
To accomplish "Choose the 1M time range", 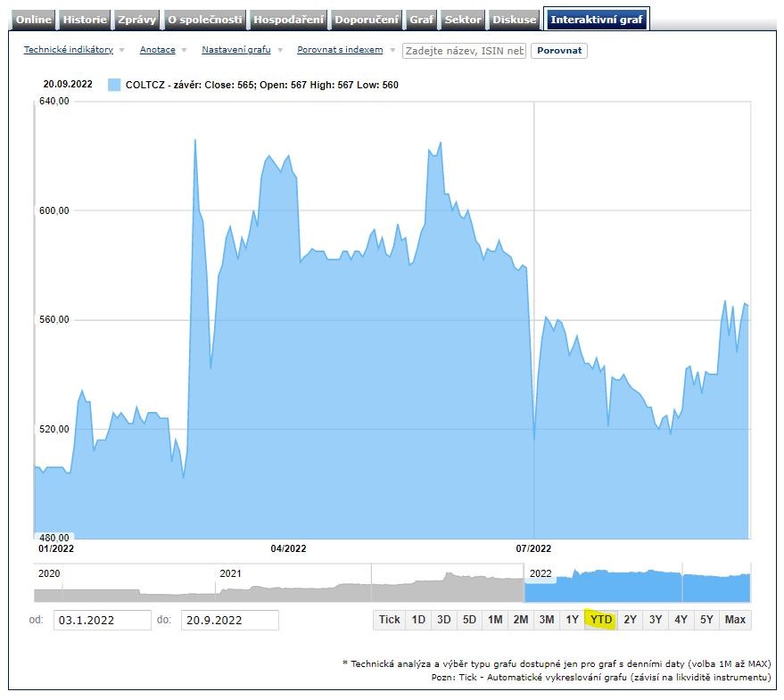I will pyautogui.click(x=495, y=620).
